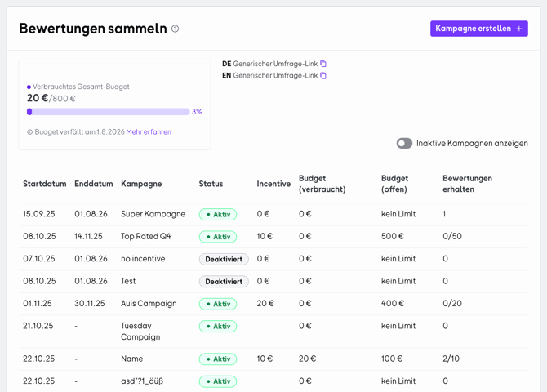Click the Startdatum column header
The width and height of the screenshot is (547, 392).
click(44, 184)
